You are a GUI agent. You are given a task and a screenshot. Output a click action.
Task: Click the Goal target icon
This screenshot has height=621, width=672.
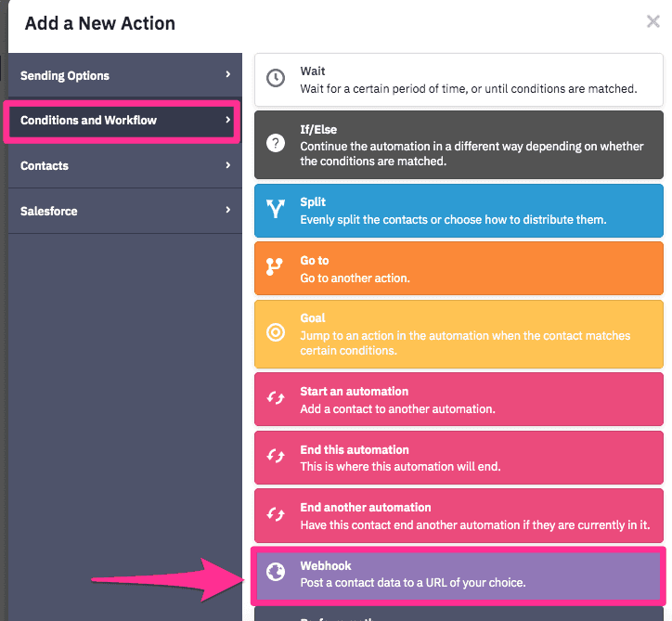coord(275,331)
